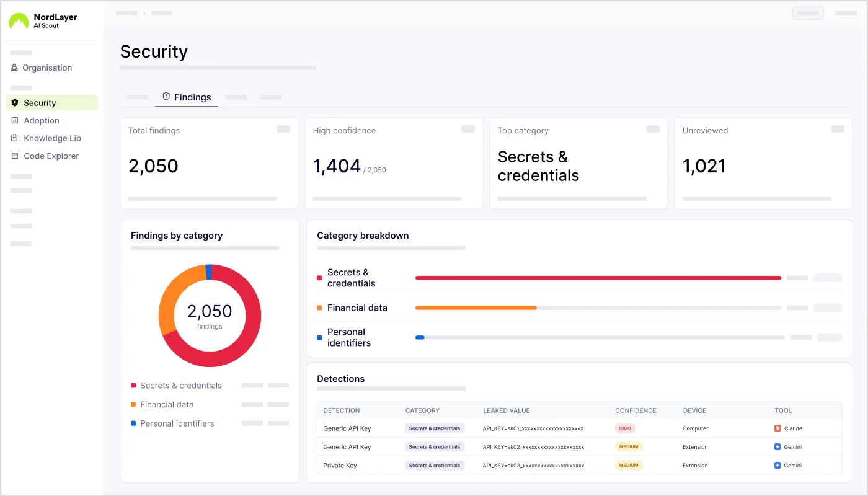Viewport: 868px width, 496px height.
Task: Open Code Explorer
Action: click(x=51, y=156)
